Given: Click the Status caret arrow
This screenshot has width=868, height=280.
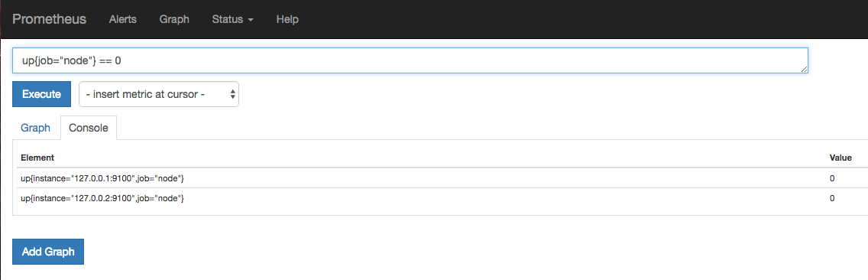Looking at the screenshot, I should pos(251,20).
